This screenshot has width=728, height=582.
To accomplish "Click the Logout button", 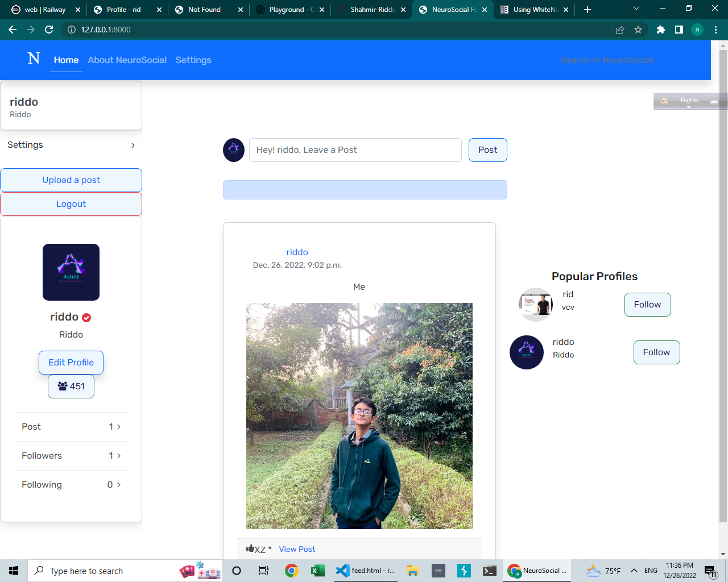I will [71, 204].
